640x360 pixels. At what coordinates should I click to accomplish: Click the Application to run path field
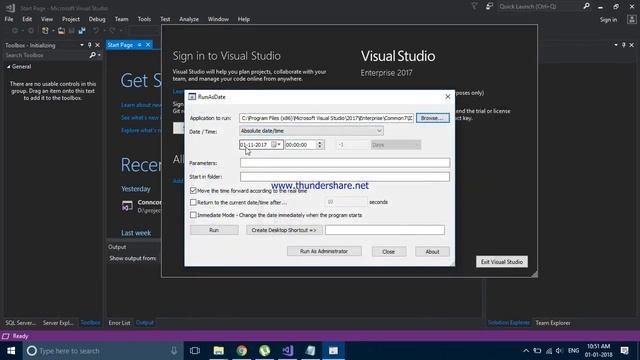[327, 118]
